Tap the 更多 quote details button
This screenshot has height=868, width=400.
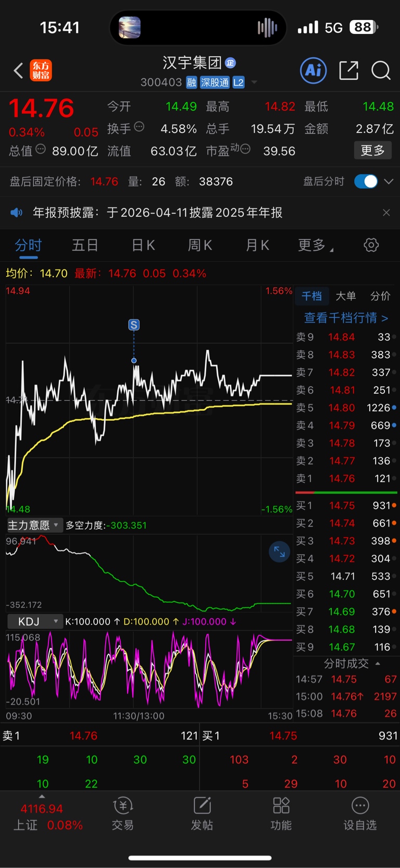click(x=373, y=151)
